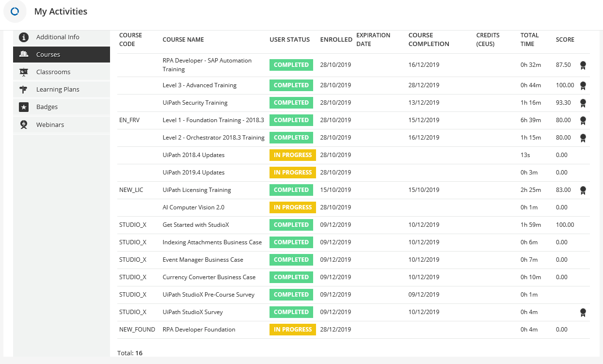Open the Additional Info menu item
The image size is (603, 364).
coord(62,37)
